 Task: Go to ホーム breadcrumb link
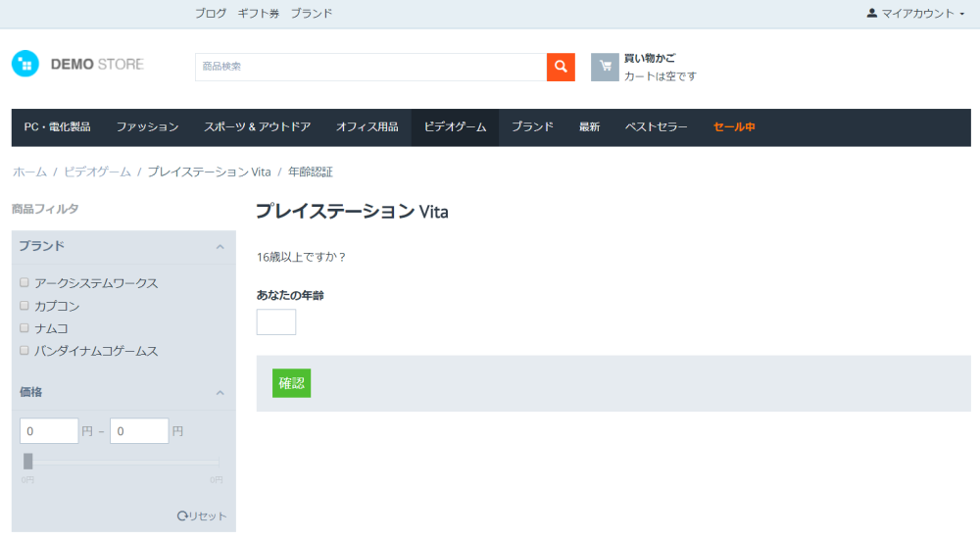click(30, 172)
